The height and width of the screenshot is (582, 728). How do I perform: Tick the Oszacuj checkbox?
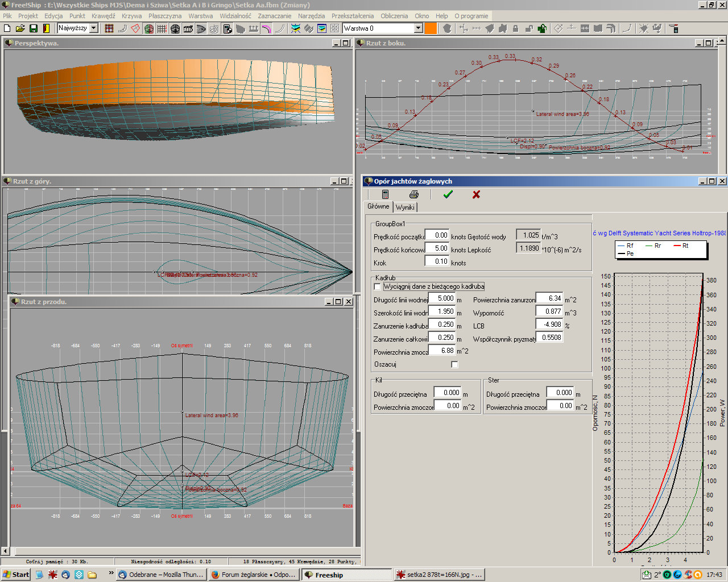454,364
